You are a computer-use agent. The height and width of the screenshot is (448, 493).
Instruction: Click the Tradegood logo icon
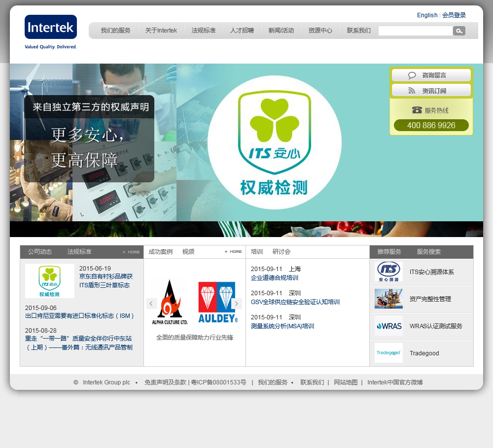click(388, 353)
